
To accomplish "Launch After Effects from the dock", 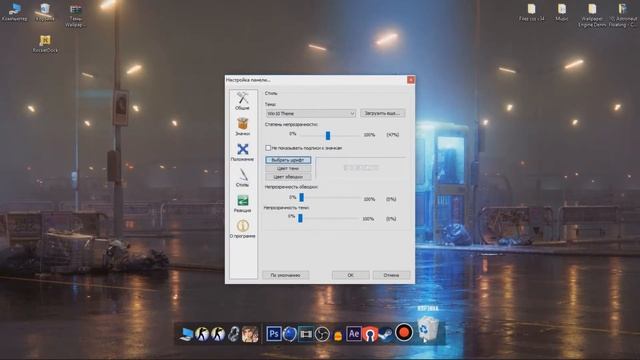I will tap(353, 334).
